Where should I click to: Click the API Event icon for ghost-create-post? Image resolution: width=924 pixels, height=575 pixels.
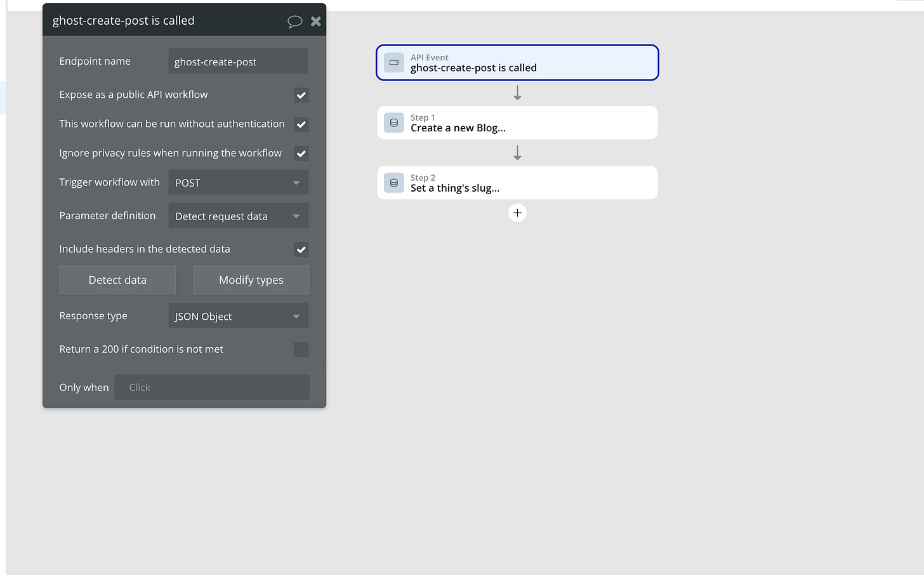coord(393,62)
